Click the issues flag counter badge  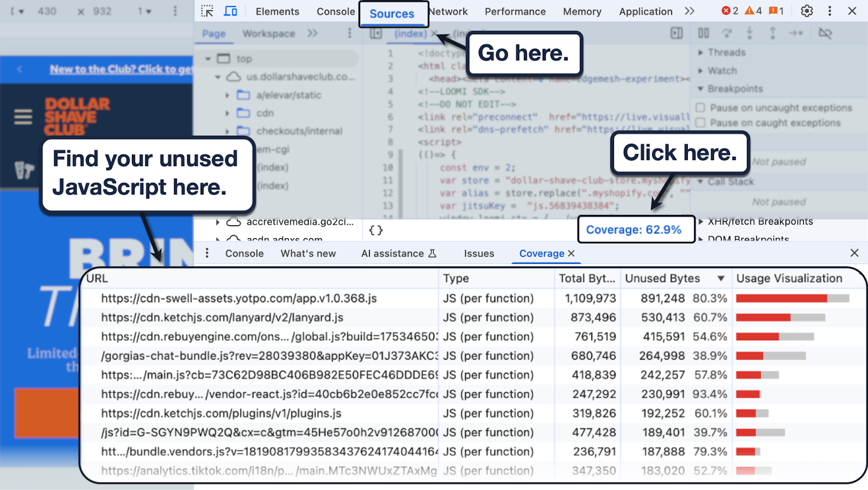[776, 11]
